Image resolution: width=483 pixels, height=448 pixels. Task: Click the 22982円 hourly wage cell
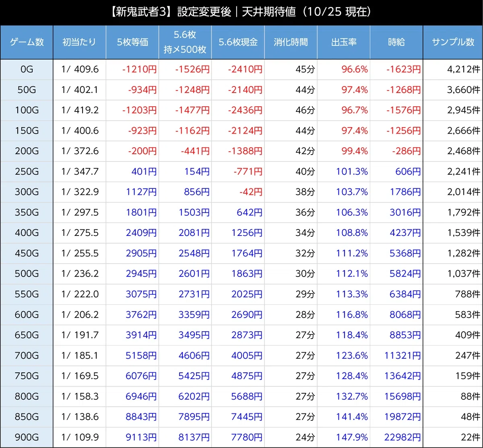tap(396, 438)
